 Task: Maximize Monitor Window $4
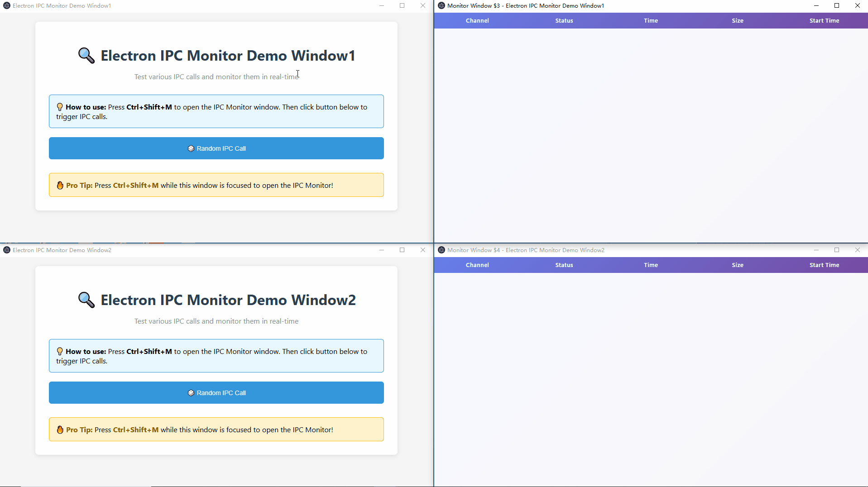(x=837, y=250)
